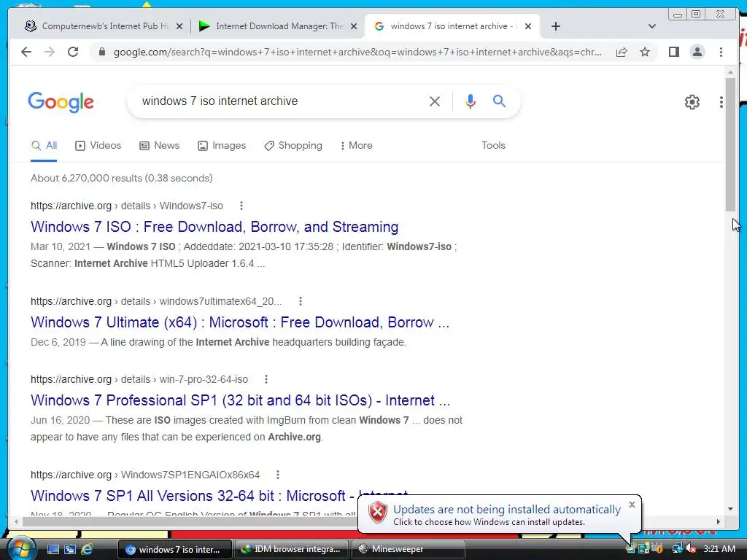Viewport: 747px width, 560px height.
Task: Click the padlock site info icon
Action: pos(101,52)
